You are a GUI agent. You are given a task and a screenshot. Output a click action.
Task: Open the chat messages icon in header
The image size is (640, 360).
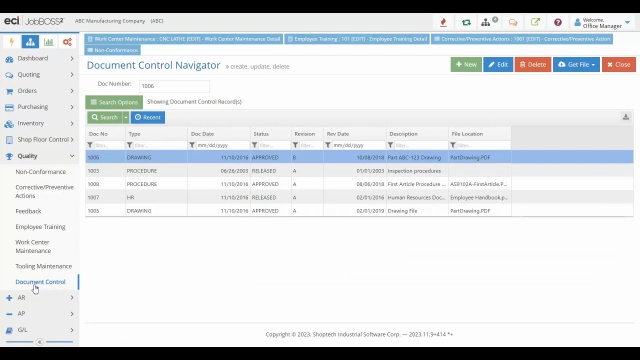(x=513, y=22)
